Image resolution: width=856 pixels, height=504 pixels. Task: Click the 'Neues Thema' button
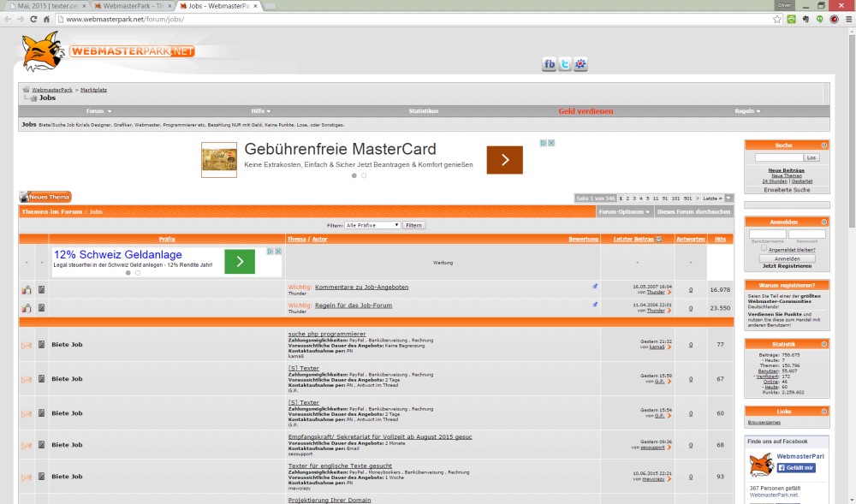45,198
